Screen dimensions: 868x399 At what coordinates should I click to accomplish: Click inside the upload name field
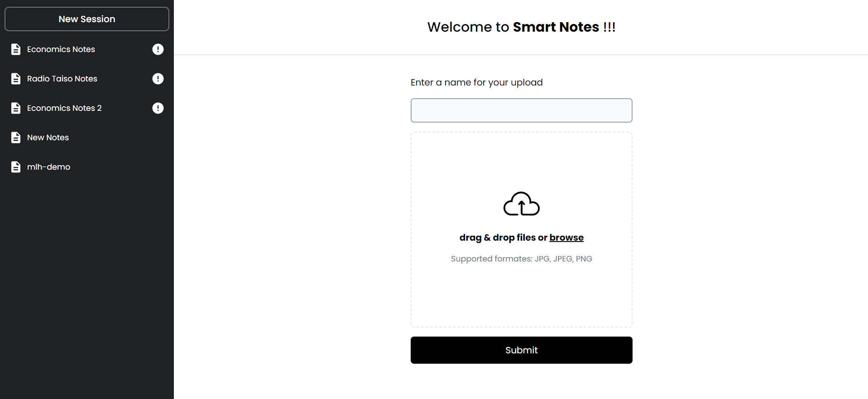(x=521, y=110)
